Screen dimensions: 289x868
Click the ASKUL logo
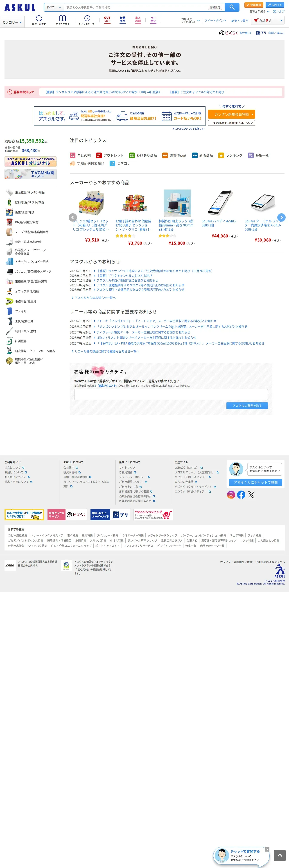coord(20,7)
